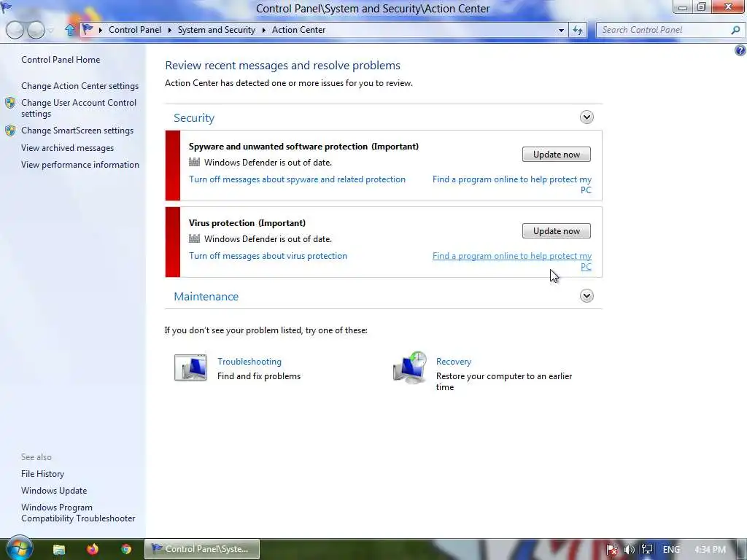Open Help with the question mark icon
This screenshot has height=560, width=747.
coord(740,50)
